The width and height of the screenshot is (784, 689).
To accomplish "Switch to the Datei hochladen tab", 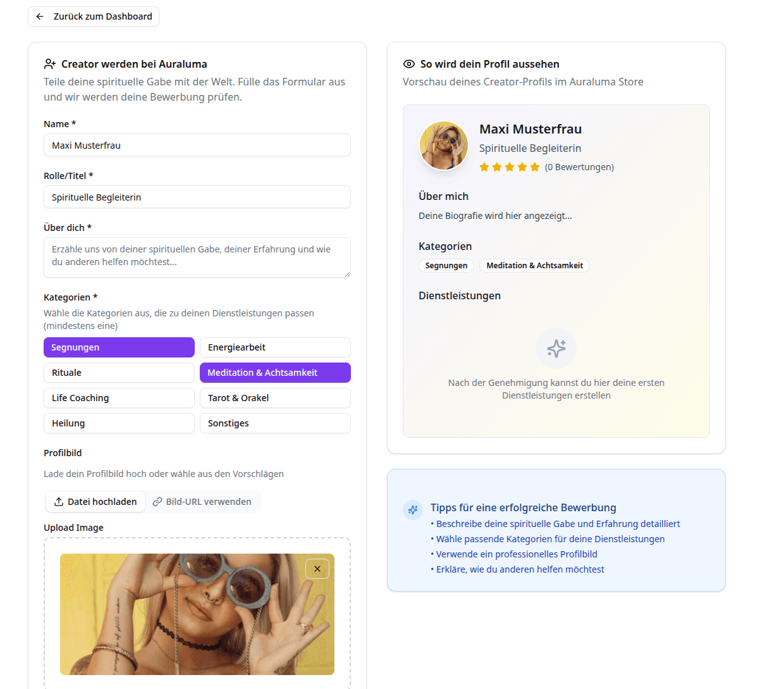I will click(95, 501).
